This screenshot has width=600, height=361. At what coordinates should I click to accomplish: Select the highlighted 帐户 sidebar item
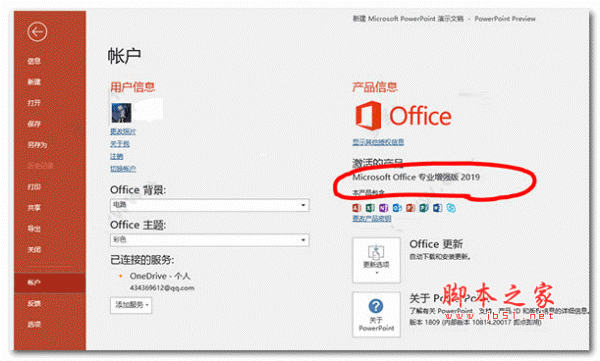tap(50, 283)
